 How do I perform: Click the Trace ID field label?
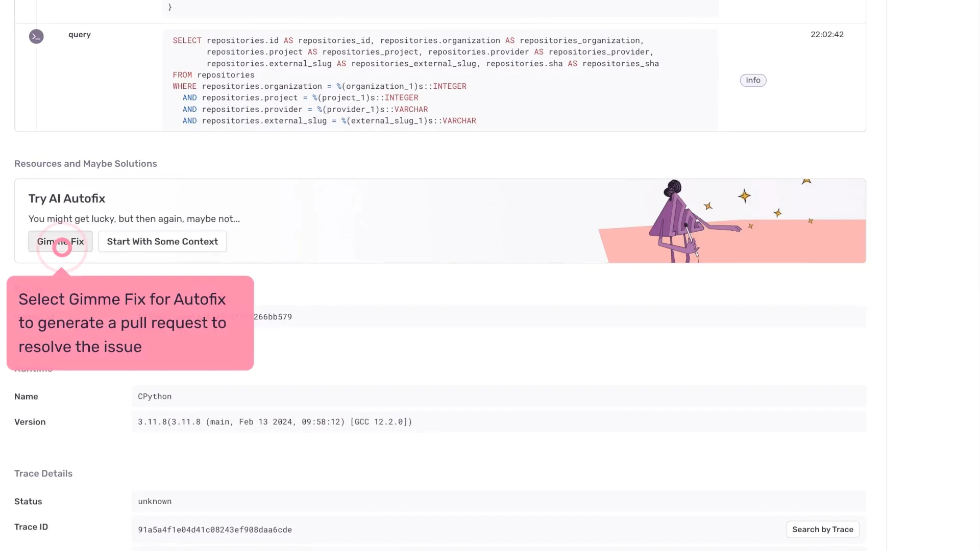pos(31,527)
